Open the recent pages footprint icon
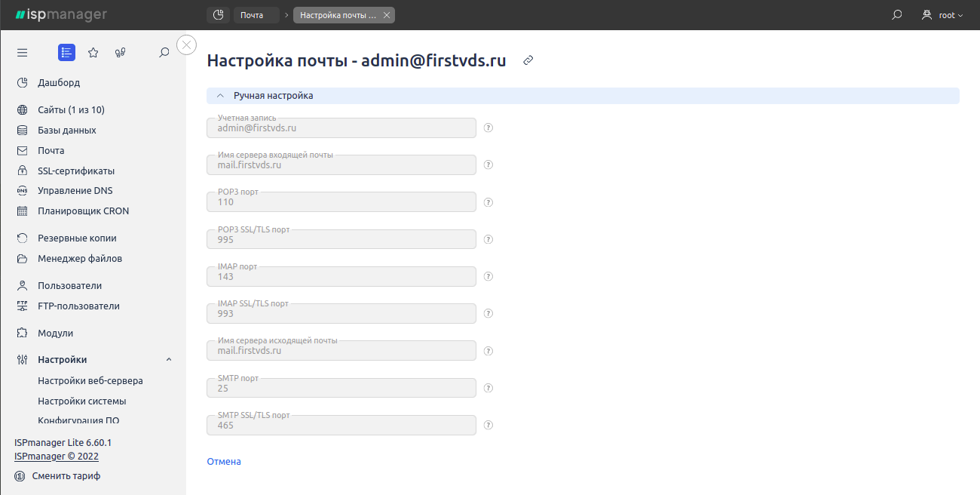Viewport: 980px width, 495px height. pos(120,53)
